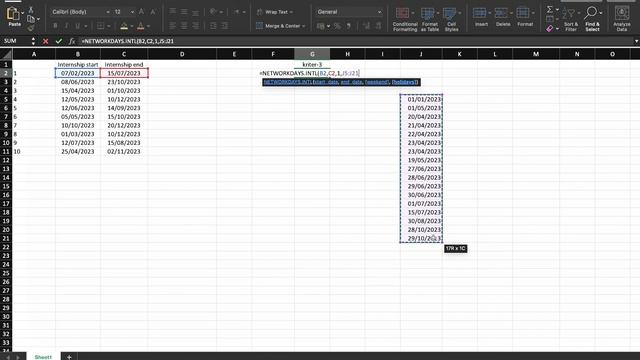Click the Decrease Decimal icon
Image resolution: width=640 pixels, height=360 pixels.
[x=378, y=26]
